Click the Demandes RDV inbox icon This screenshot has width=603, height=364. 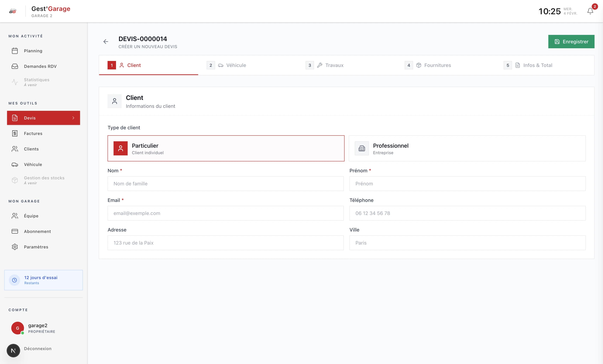point(15,66)
